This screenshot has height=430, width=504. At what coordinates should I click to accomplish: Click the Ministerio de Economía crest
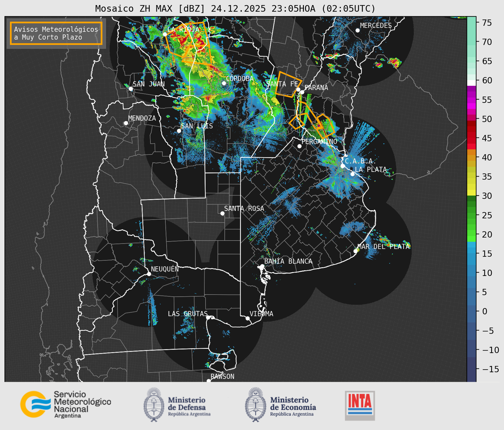pos(256,405)
